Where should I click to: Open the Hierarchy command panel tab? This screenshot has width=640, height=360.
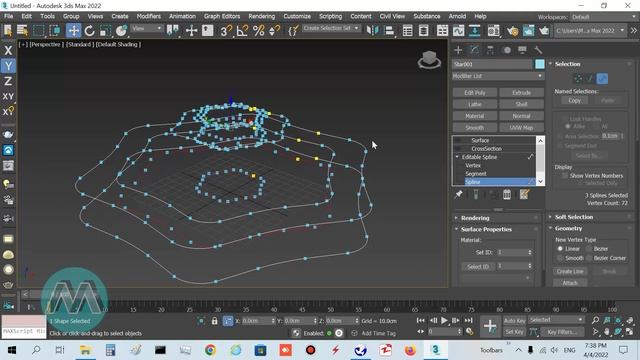click(x=490, y=50)
